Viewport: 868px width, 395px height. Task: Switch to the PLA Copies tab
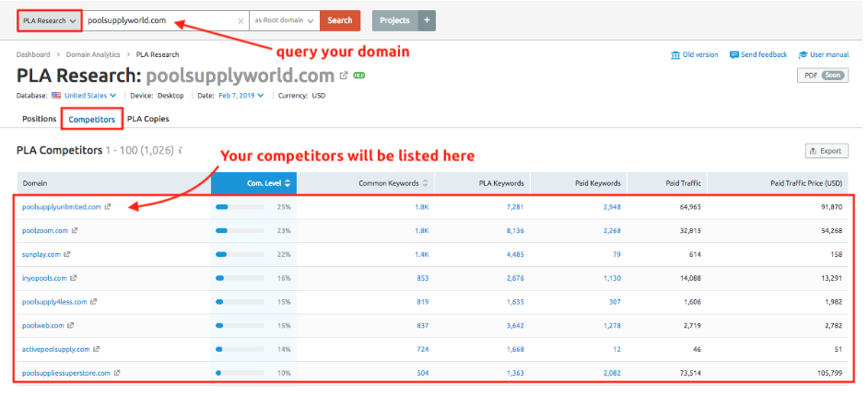pyautogui.click(x=148, y=119)
